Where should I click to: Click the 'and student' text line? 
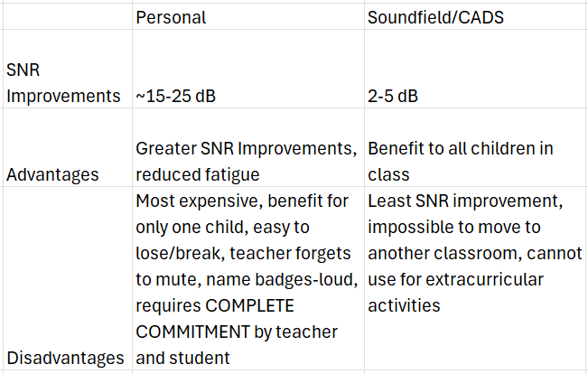(x=182, y=358)
